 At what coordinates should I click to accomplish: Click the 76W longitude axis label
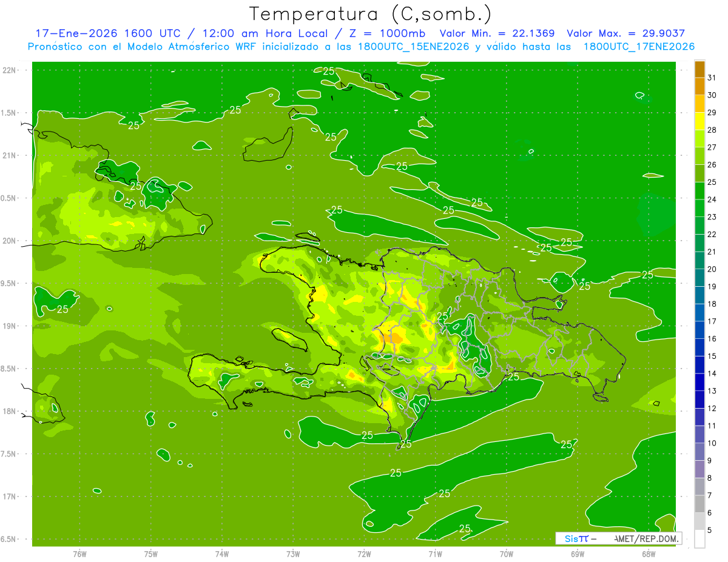tap(79, 554)
